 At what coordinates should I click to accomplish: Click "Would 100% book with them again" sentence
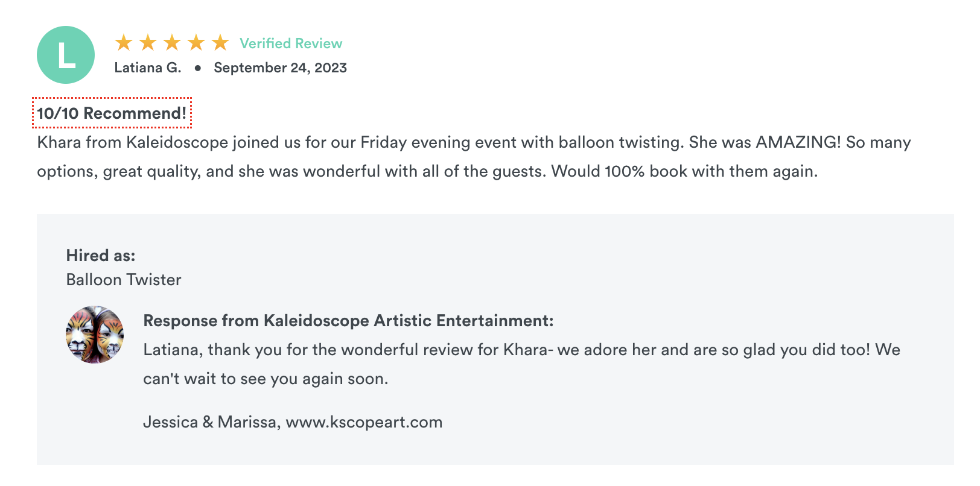coord(684,171)
